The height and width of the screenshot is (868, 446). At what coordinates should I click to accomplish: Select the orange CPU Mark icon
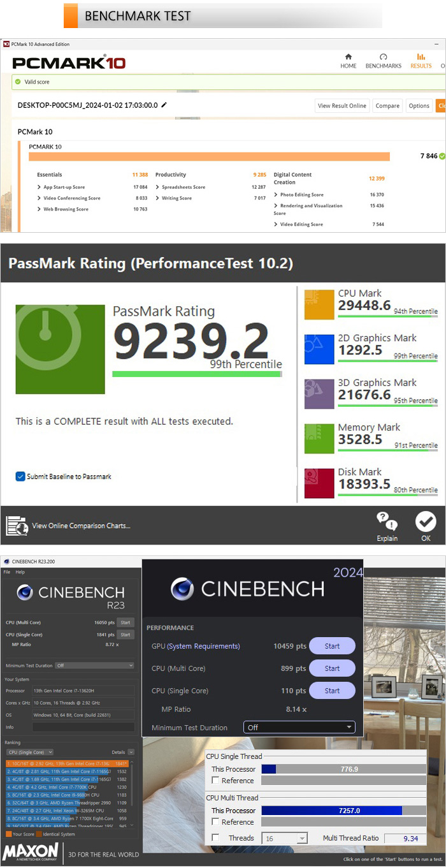pos(319,305)
